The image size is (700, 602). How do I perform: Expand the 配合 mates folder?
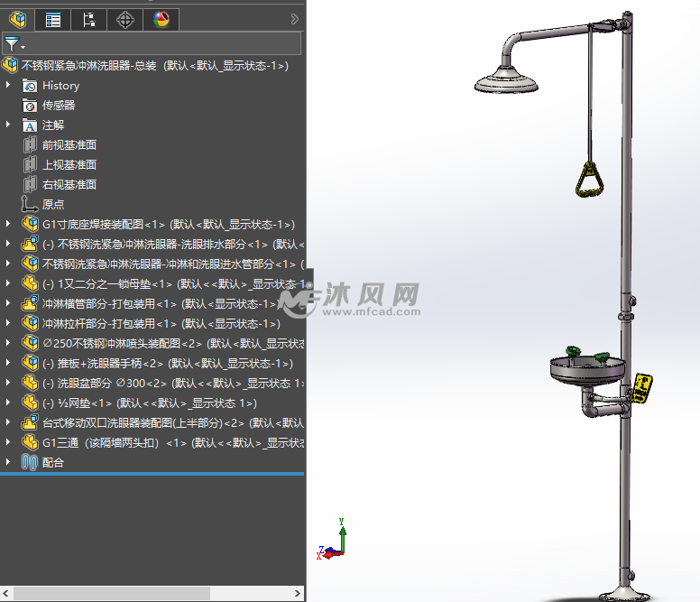(x=7, y=462)
